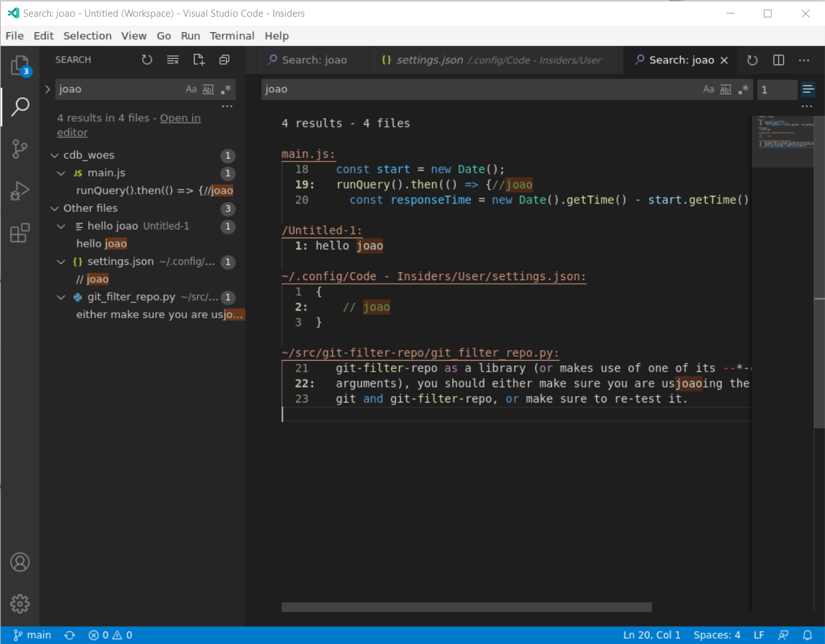Collapse the cdb_woes folder results
The width and height of the screenshot is (825, 644).
55,155
